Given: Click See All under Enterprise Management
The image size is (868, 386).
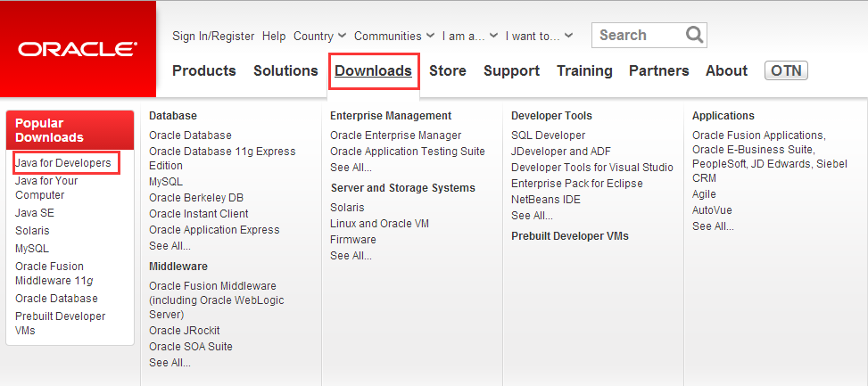Looking at the screenshot, I should [351, 167].
